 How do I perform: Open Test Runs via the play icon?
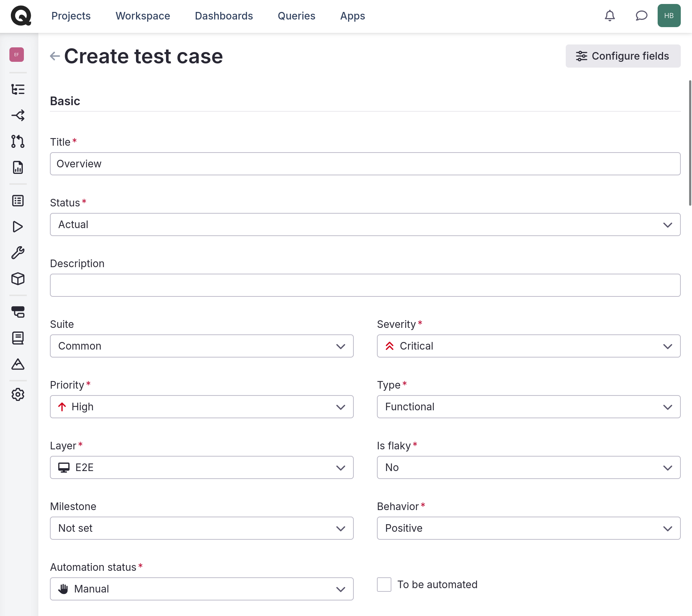coord(18,227)
